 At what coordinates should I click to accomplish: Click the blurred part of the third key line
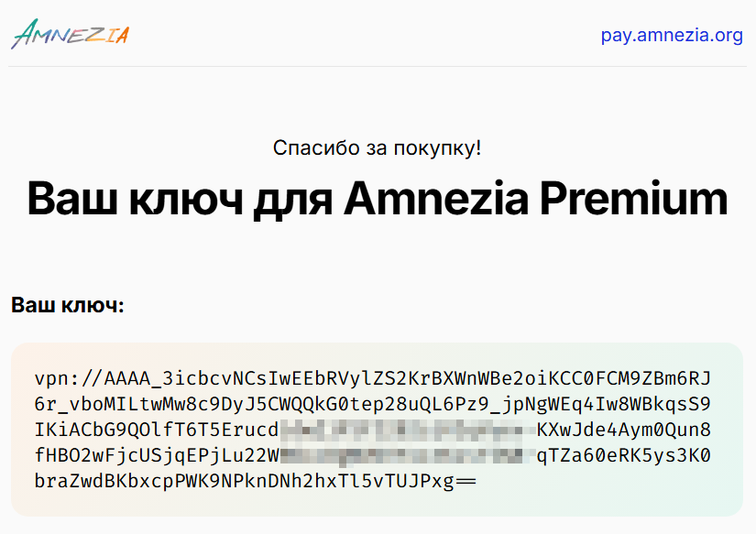[x=406, y=430]
